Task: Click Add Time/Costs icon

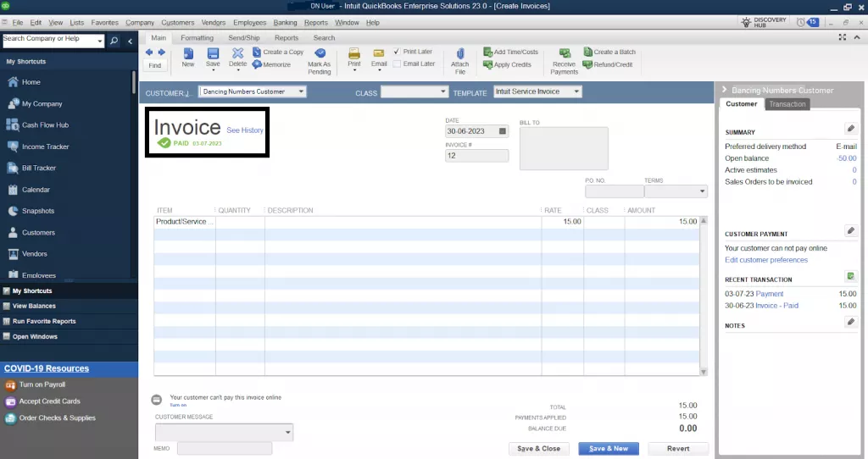Action: 487,52
